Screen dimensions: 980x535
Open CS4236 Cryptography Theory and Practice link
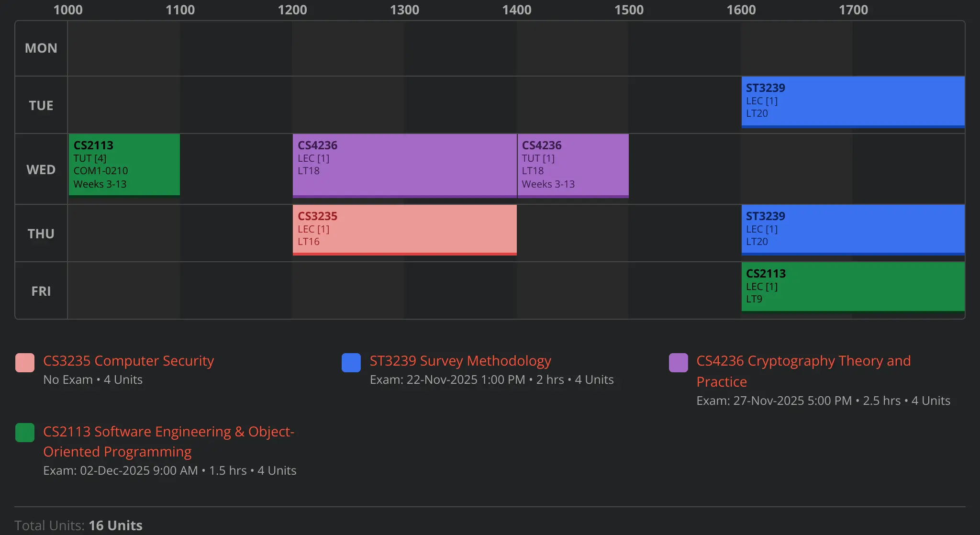coord(803,361)
